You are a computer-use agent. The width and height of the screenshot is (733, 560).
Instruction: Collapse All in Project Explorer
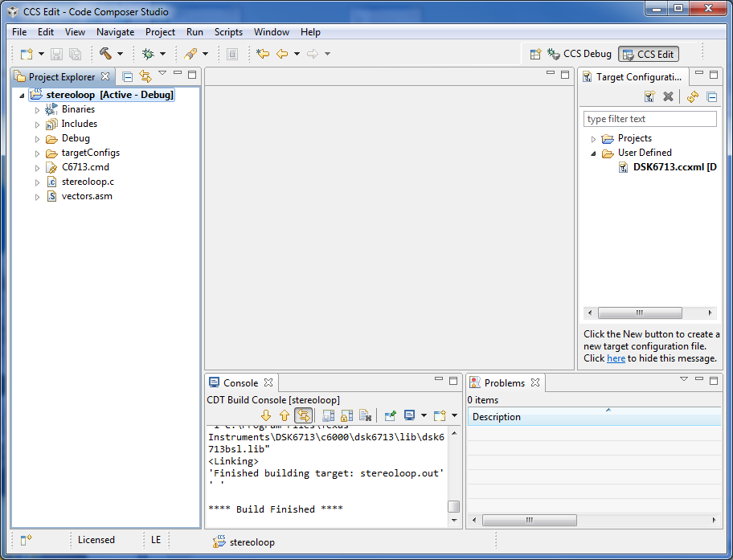pyautogui.click(x=127, y=76)
